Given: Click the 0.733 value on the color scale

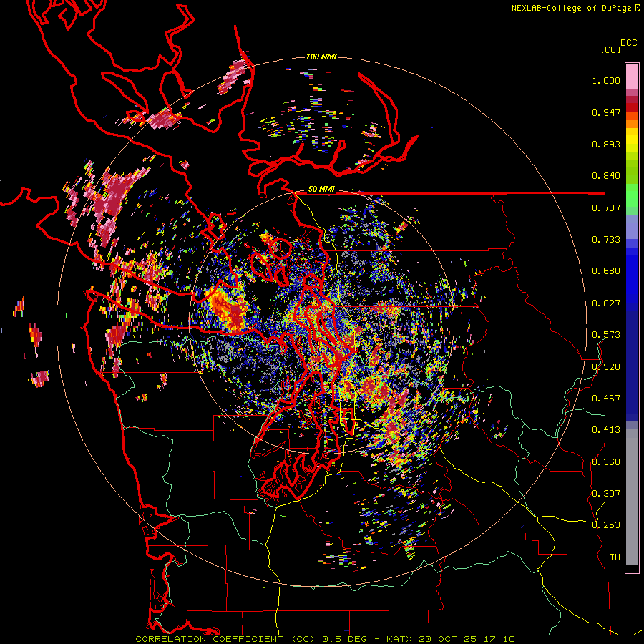Looking at the screenshot, I should (x=606, y=240).
